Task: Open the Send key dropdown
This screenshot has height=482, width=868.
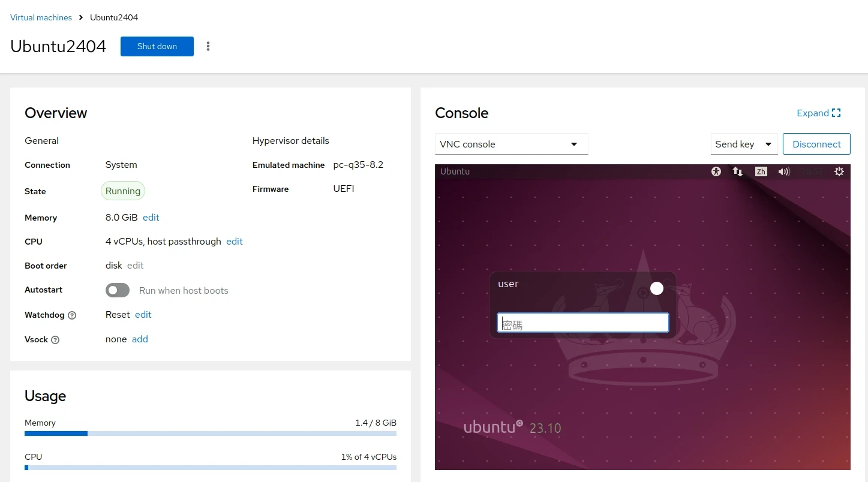Action: point(744,144)
